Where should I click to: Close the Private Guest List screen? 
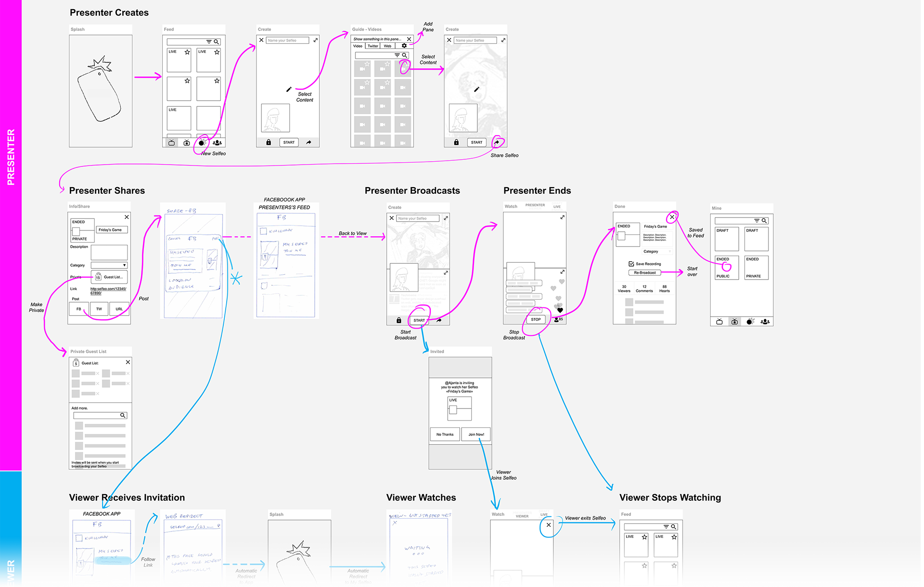point(128,362)
